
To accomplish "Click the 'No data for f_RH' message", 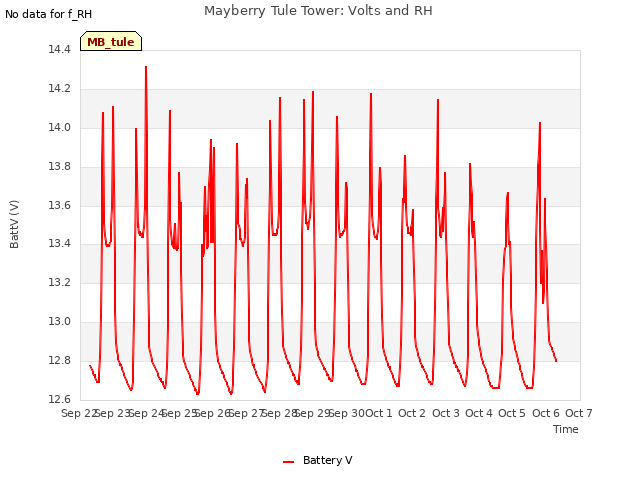I will pos(49,14).
